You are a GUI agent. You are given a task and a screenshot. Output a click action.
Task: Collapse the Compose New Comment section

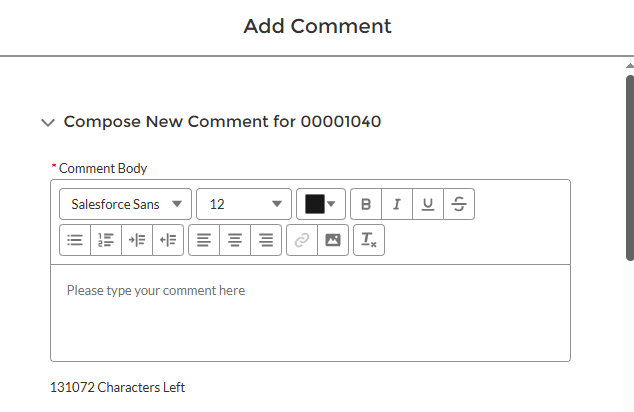pos(47,122)
